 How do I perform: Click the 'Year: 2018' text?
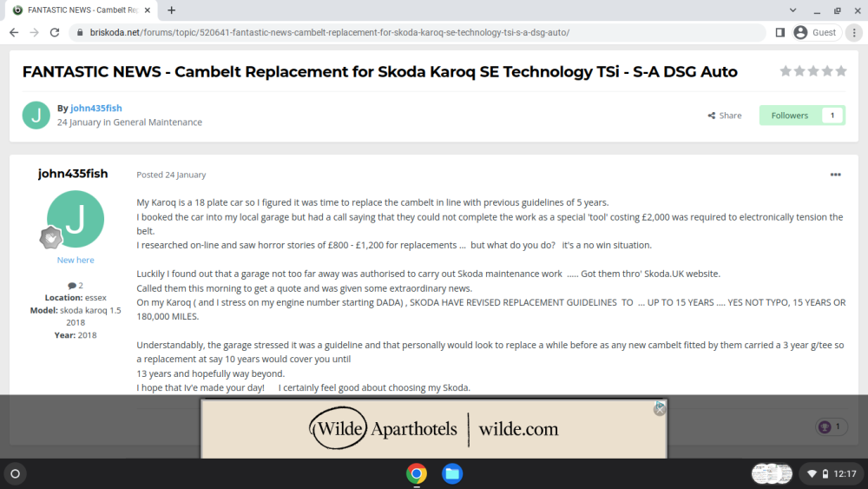[76, 335]
